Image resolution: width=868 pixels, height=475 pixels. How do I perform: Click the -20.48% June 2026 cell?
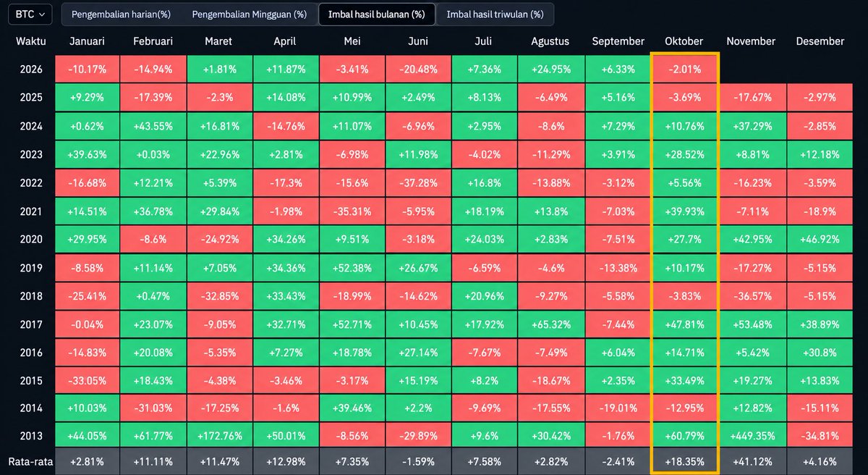coord(417,70)
